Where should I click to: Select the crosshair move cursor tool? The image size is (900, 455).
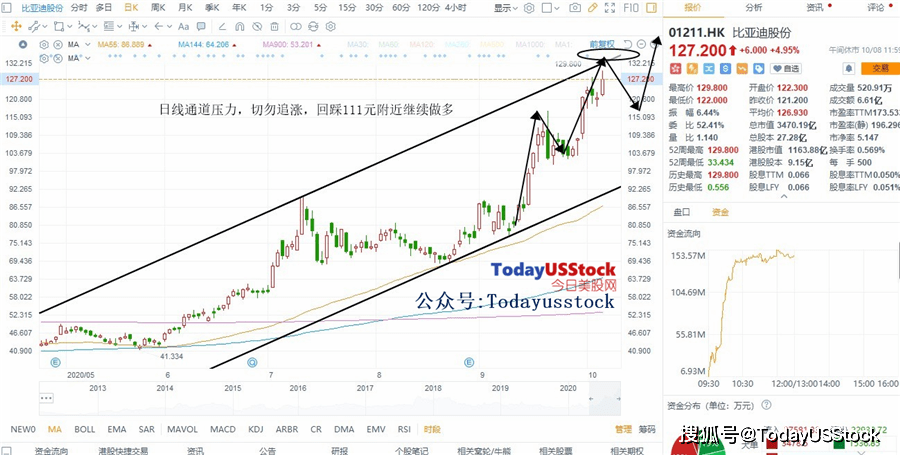pyautogui.click(x=16, y=26)
